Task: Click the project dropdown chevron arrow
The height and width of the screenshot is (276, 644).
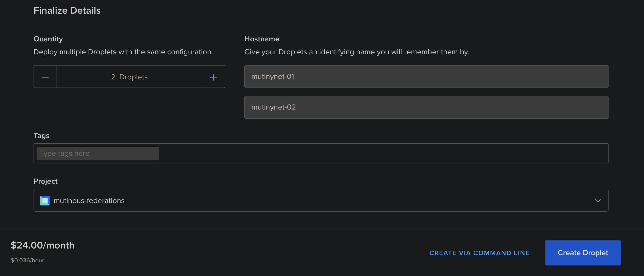Action: tap(598, 201)
